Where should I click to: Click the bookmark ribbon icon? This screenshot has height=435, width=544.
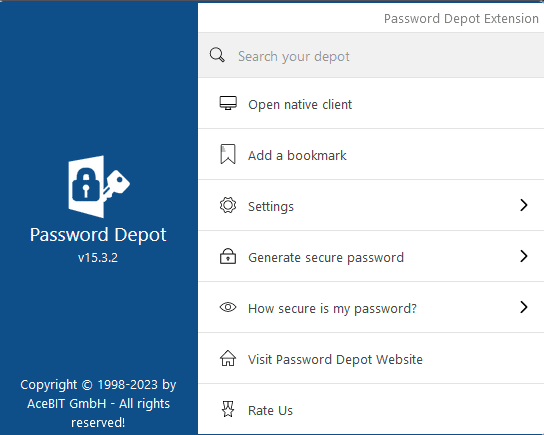pos(228,154)
